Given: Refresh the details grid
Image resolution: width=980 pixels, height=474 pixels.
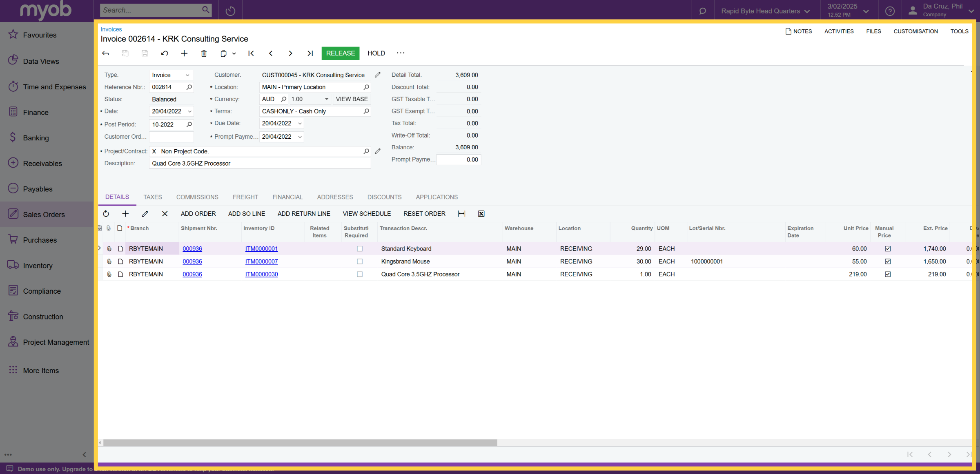Looking at the screenshot, I should 106,214.
